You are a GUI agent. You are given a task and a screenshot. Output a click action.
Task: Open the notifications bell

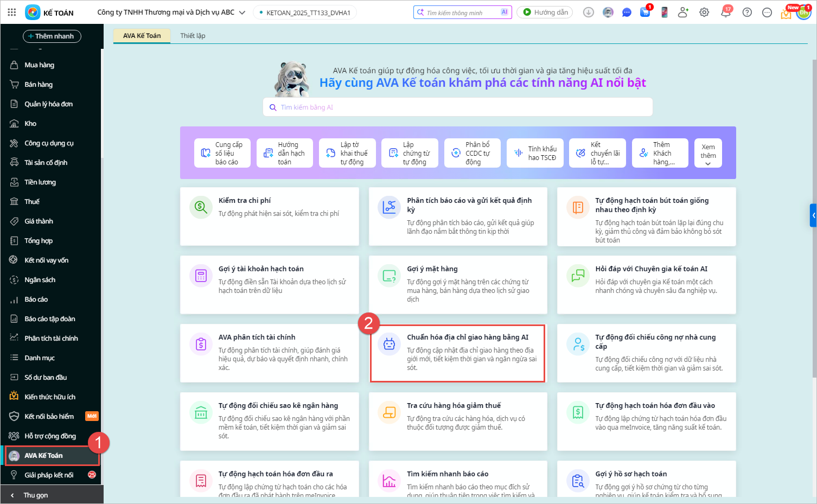[x=726, y=12]
